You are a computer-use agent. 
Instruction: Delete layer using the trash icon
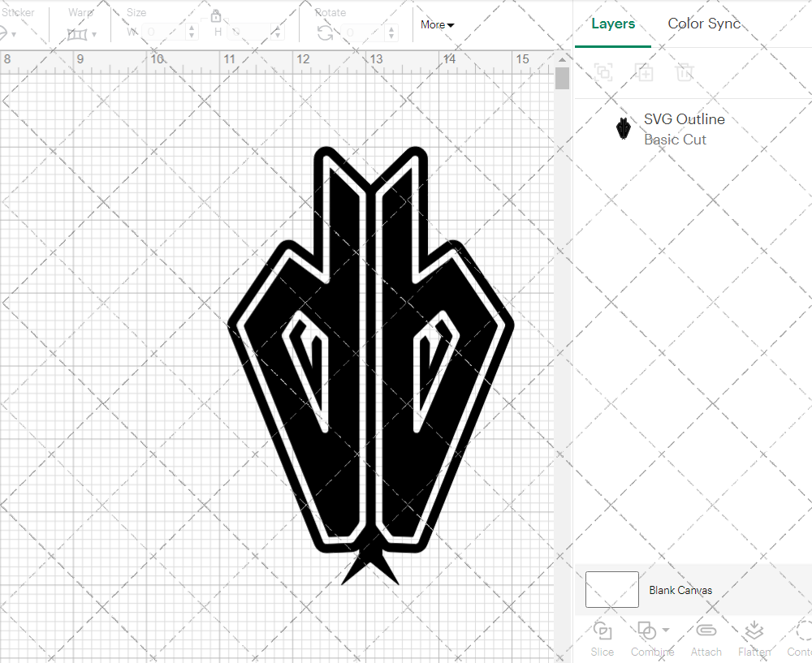coord(685,72)
